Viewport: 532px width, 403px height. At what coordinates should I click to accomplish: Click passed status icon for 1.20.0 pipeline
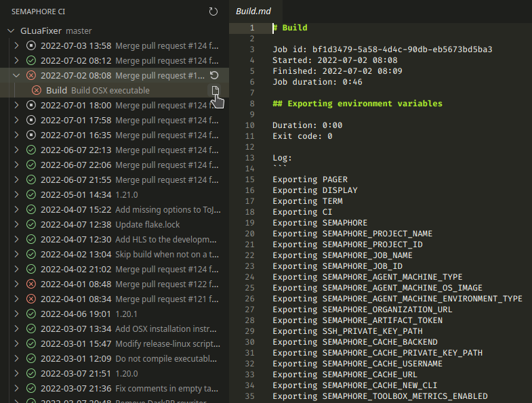tap(31, 373)
